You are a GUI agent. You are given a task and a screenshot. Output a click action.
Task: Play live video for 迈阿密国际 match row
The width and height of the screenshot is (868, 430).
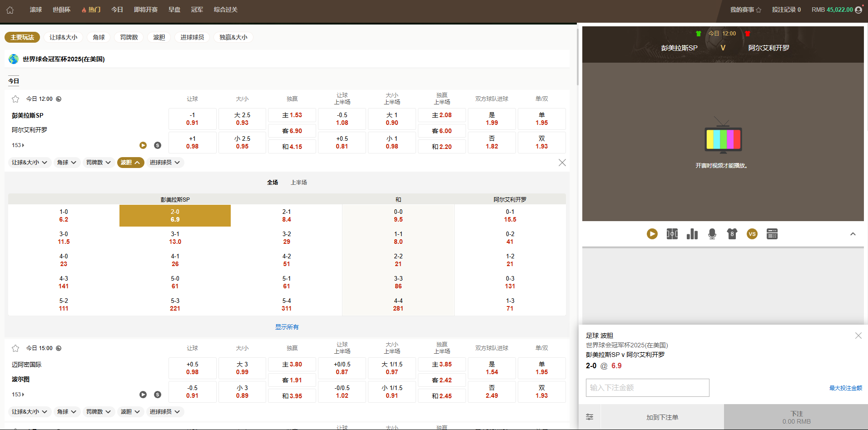tap(143, 395)
